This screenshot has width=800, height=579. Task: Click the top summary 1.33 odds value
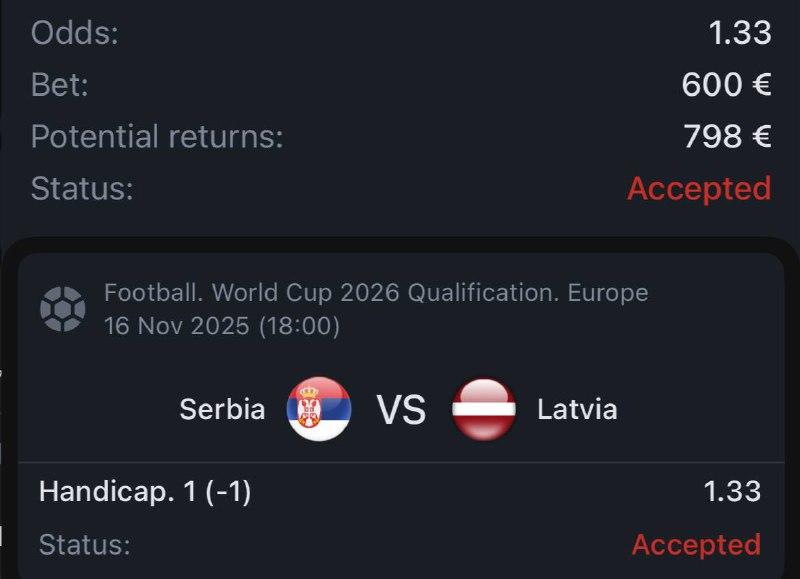(x=740, y=33)
